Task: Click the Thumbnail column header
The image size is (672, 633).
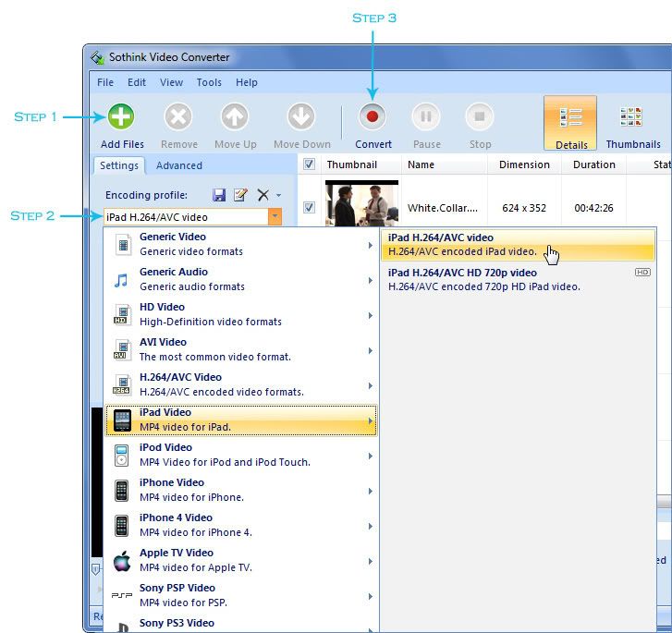Action: pyautogui.click(x=360, y=164)
